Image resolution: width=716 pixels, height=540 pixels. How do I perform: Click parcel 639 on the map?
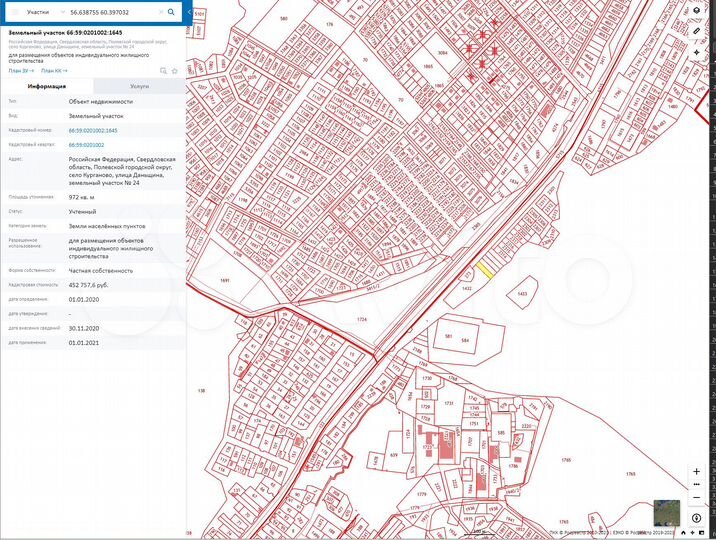[x=394, y=455]
